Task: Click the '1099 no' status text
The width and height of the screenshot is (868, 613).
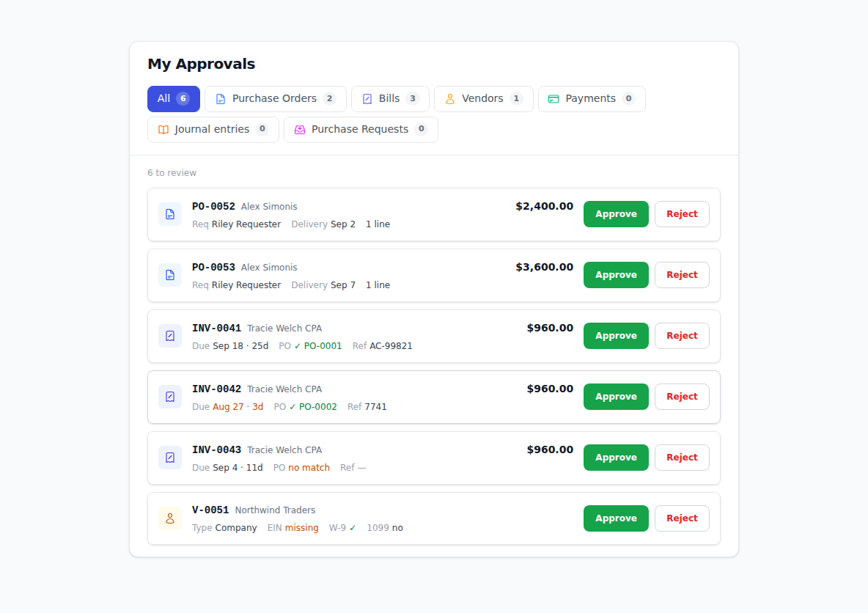Action: pos(385,528)
